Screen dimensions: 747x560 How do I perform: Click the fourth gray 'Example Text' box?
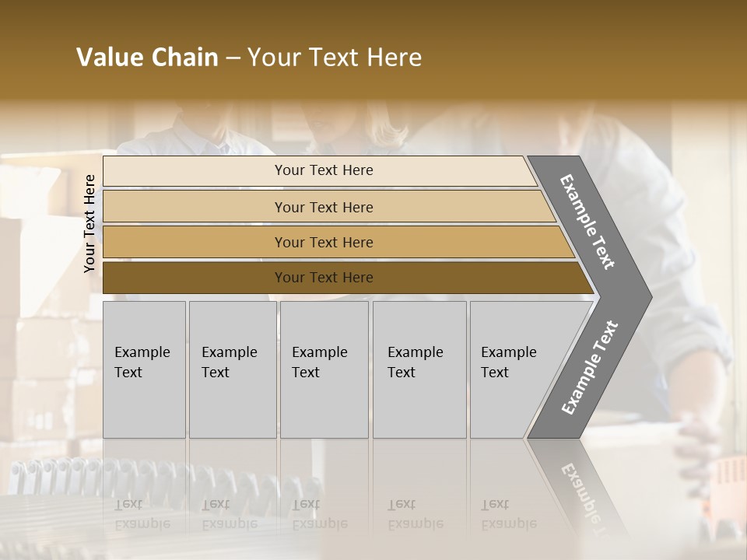[x=419, y=369]
